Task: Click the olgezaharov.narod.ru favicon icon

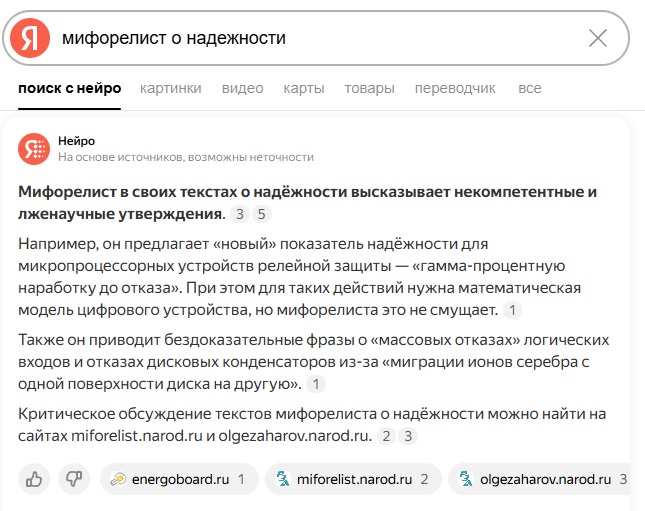Action: pos(466,479)
